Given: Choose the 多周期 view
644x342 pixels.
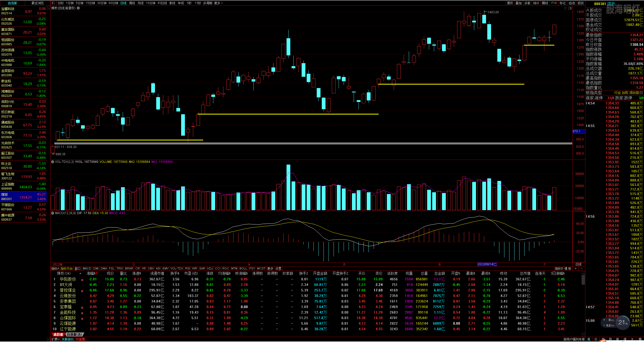Looking at the screenshot, I should (x=208, y=3).
